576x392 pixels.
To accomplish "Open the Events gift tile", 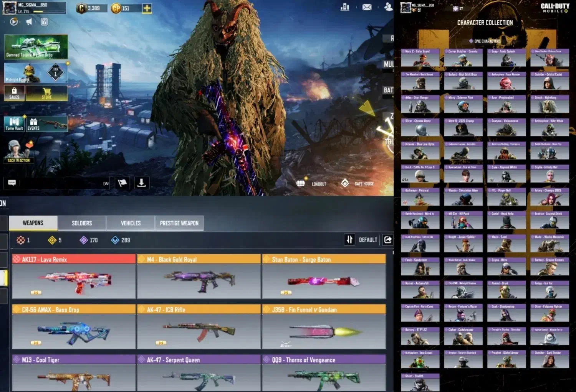I will (47, 124).
